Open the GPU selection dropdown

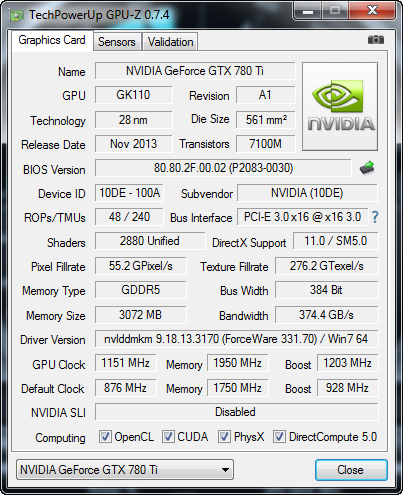tap(125, 470)
